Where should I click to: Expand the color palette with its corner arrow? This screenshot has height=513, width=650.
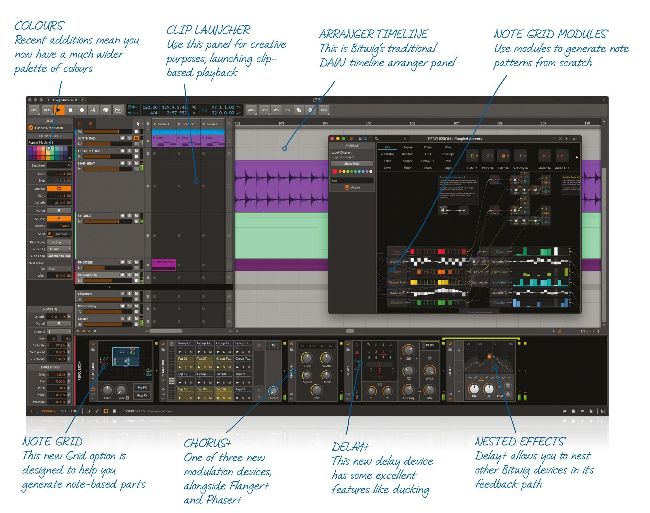69,158
